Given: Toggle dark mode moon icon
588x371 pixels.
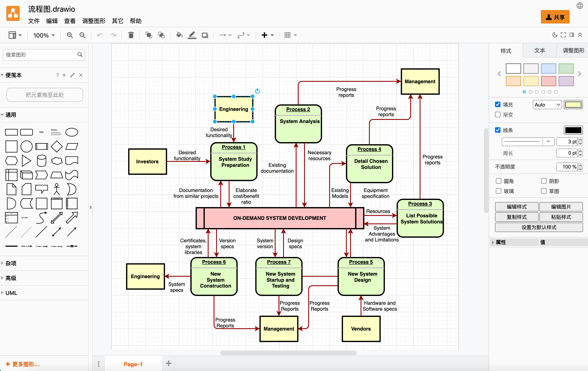Looking at the screenshot, I should coord(554,35).
